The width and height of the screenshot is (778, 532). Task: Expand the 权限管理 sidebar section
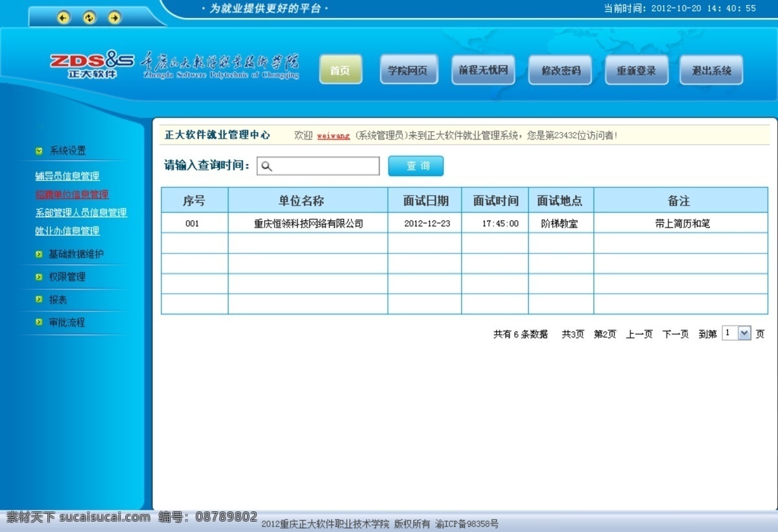coord(67,277)
